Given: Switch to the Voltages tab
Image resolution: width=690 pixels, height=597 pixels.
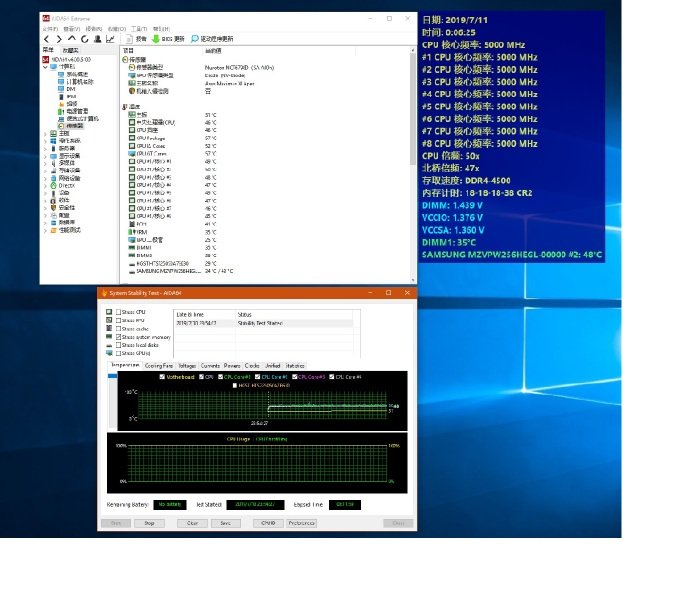Looking at the screenshot, I should [187, 365].
